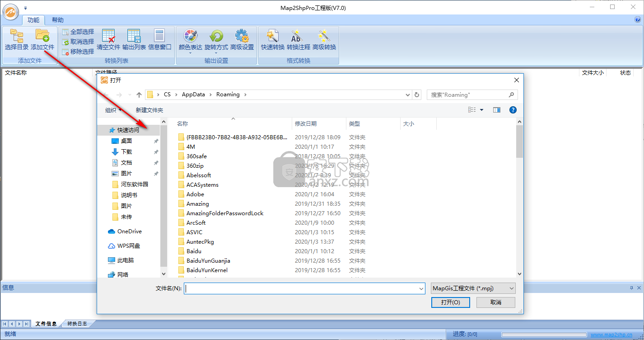Switch to the 文件信息 bottom tab
644x340 pixels.
(46, 324)
